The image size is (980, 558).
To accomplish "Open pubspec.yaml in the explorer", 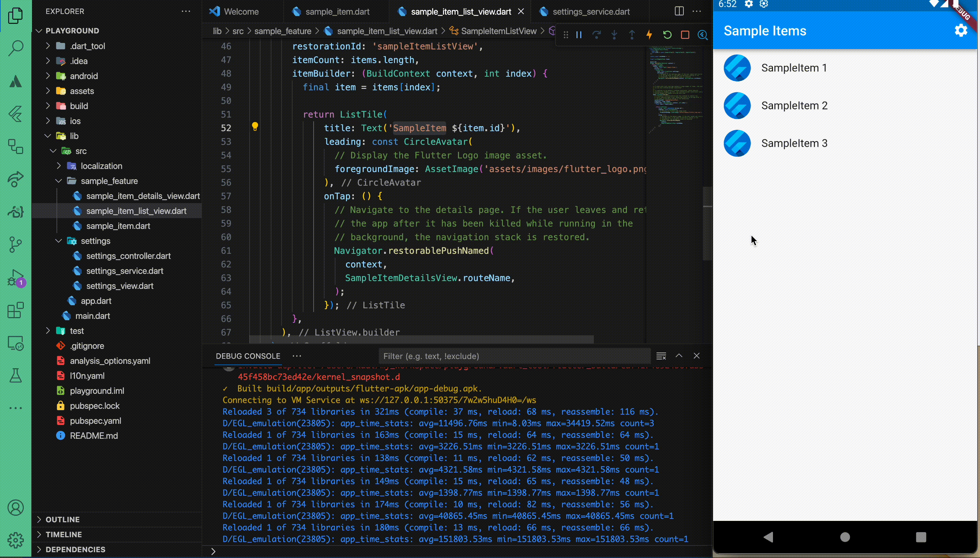I will [x=95, y=421].
